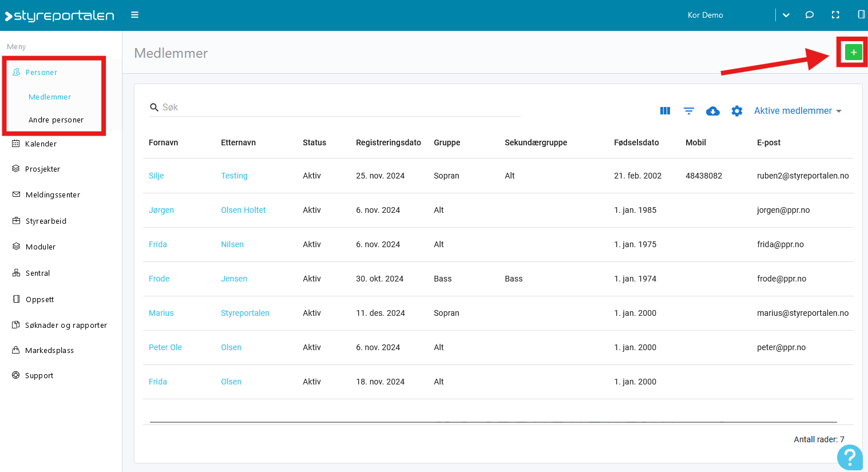The image size is (868, 472).
Task: Click the Personer people icon
Action: (16, 72)
